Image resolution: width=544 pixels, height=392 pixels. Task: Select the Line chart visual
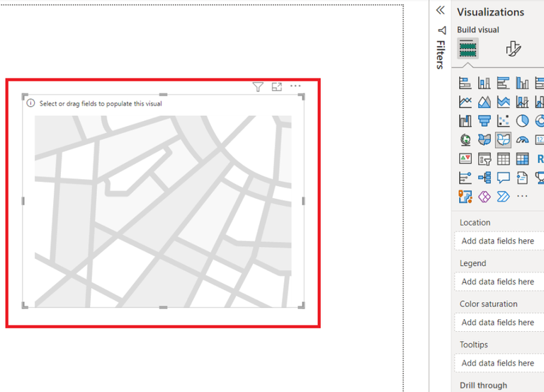pyautogui.click(x=465, y=102)
